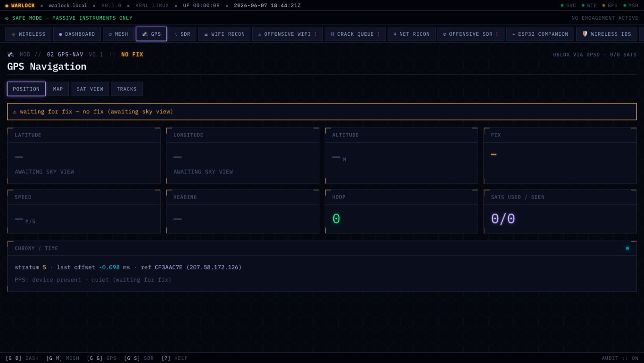Click the Latitude card
The height and width of the screenshot is (363, 644).
84,156
